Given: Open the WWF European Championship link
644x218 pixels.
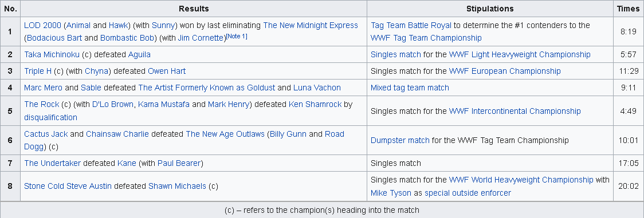Looking at the screenshot, I should (x=505, y=72).
